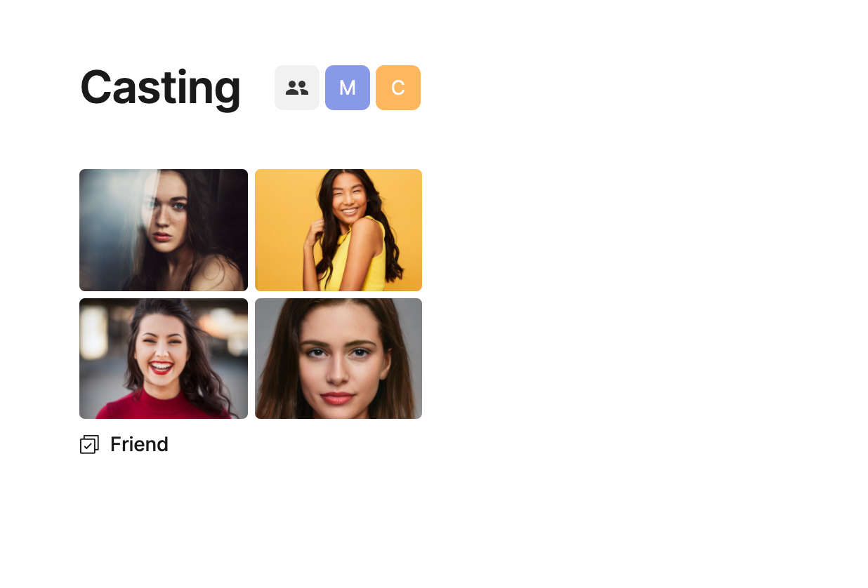Select the Friend label text
The width and height of the screenshot is (868, 588).
(x=139, y=445)
